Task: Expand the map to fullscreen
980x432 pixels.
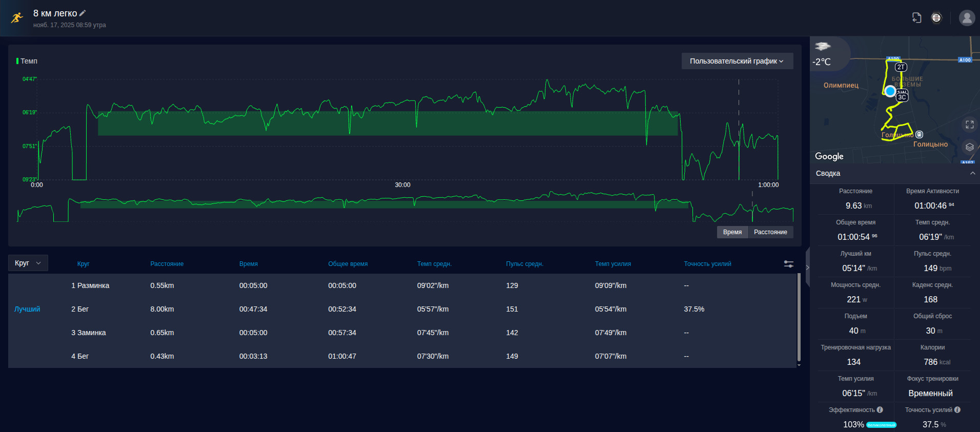Action: pos(970,125)
